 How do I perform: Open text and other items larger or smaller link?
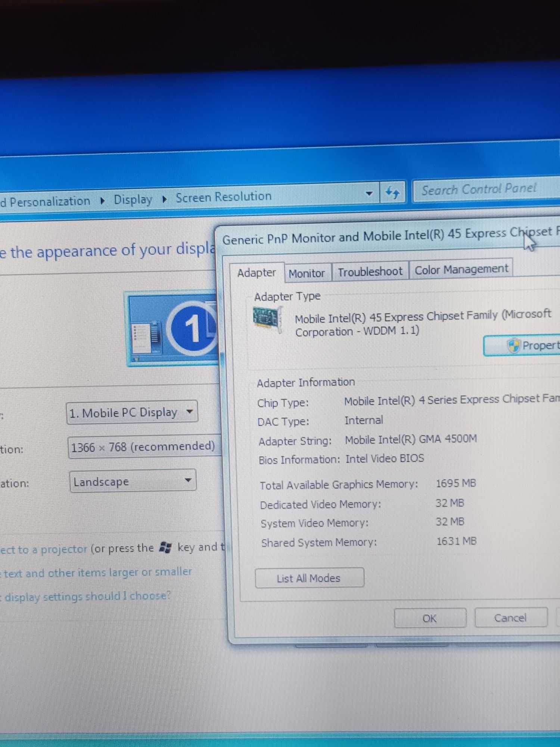coord(97,572)
